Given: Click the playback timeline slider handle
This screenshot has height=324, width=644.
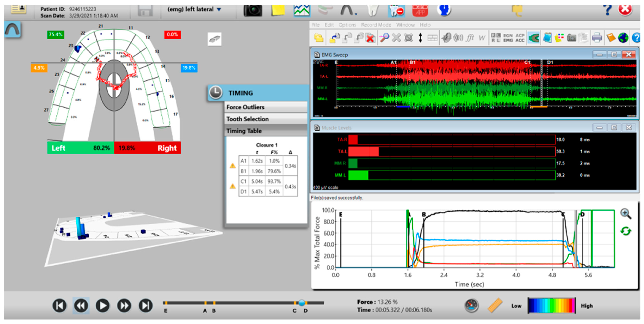Looking at the screenshot, I should point(302,303).
